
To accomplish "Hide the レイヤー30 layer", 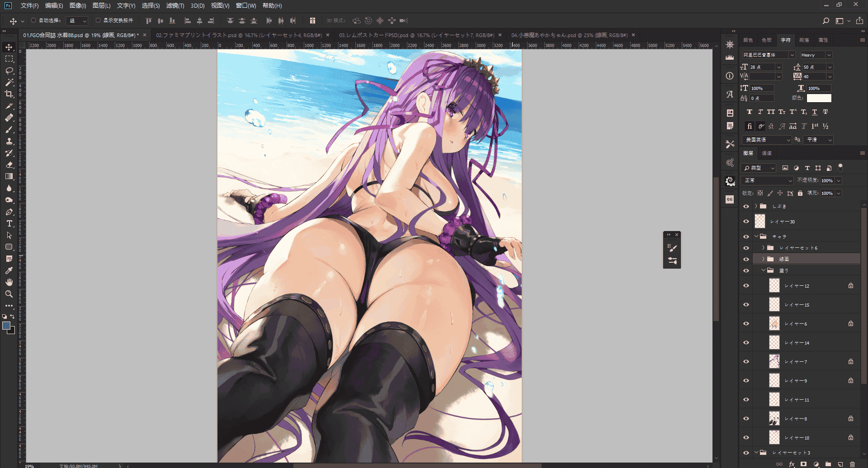I will 746,222.
